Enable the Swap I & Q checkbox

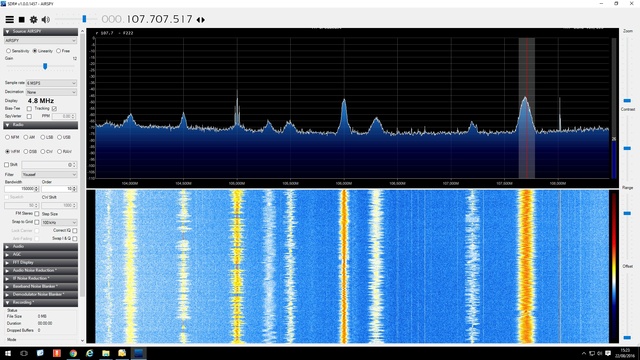pos(75,238)
